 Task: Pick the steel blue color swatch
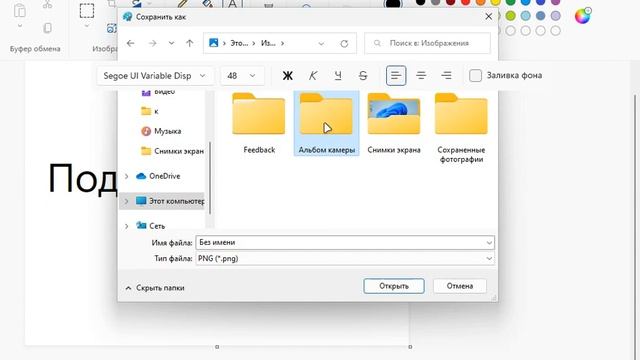540,16
